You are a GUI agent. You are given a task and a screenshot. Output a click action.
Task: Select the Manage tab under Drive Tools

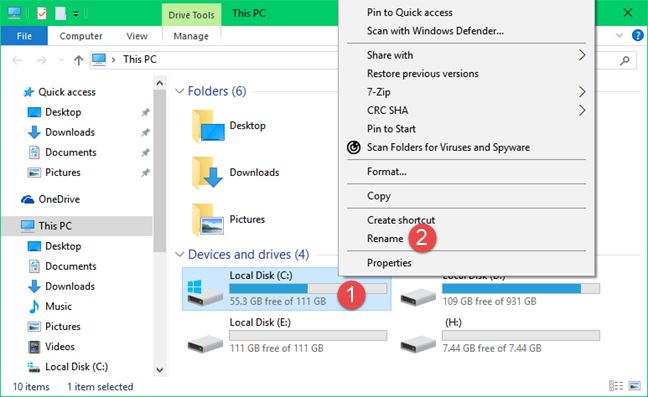point(191,36)
